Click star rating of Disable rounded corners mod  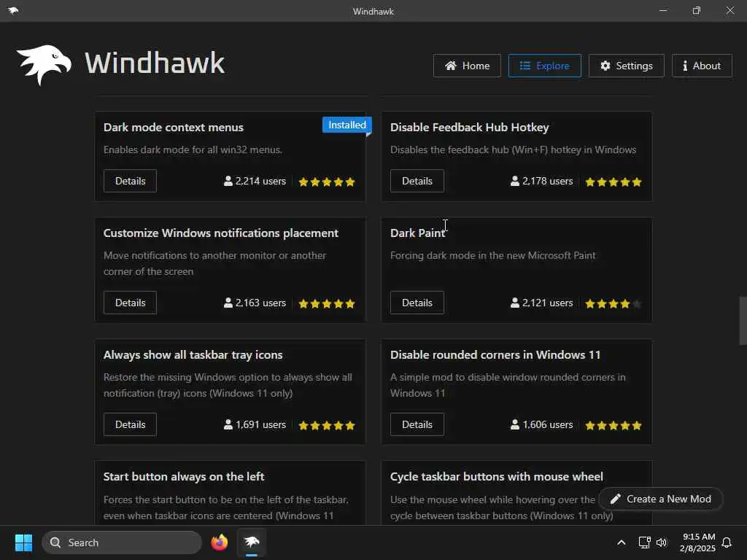614,426
